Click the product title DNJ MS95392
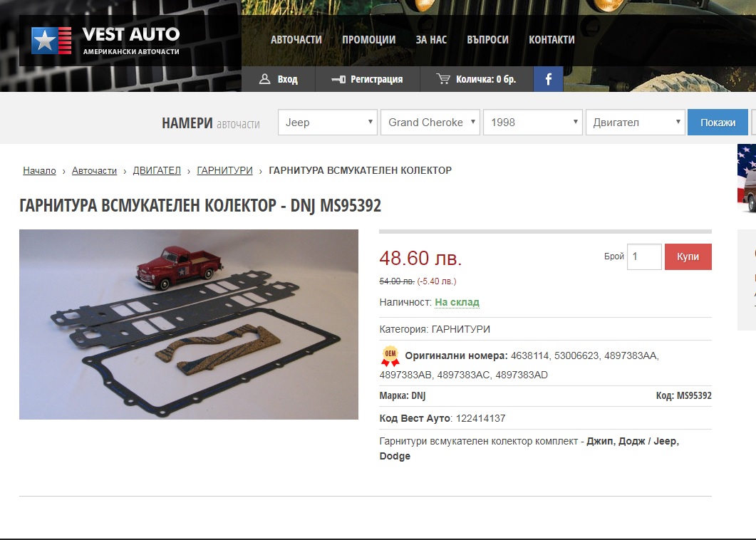This screenshot has width=756, height=540. 200,205
